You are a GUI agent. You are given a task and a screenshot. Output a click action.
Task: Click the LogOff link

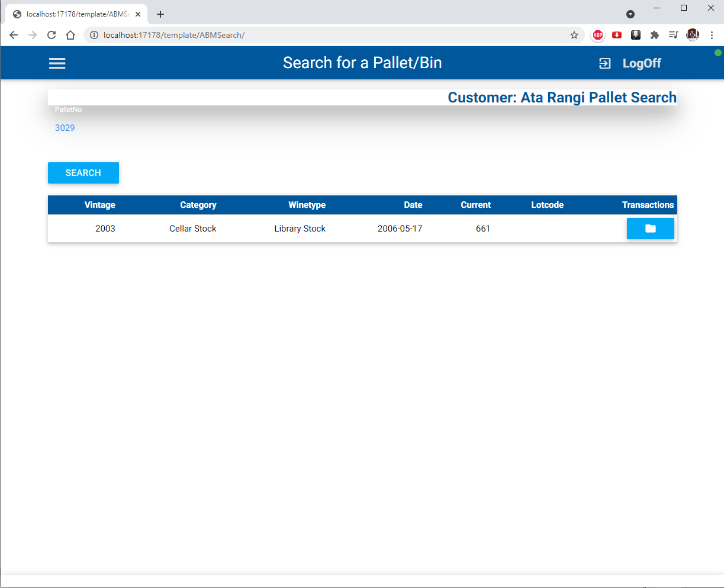pyautogui.click(x=642, y=63)
